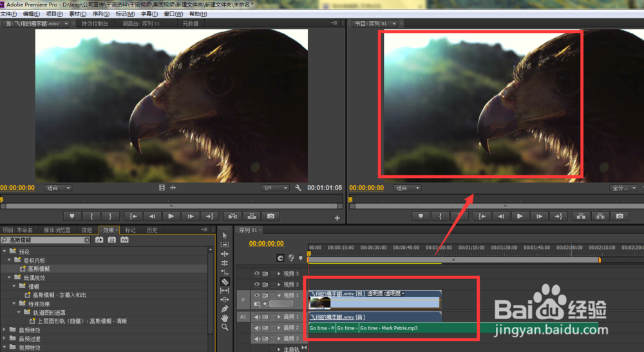The width and height of the screenshot is (644, 352).
Task: Clear the 高斯模糊 search field
Action: (x=87, y=240)
